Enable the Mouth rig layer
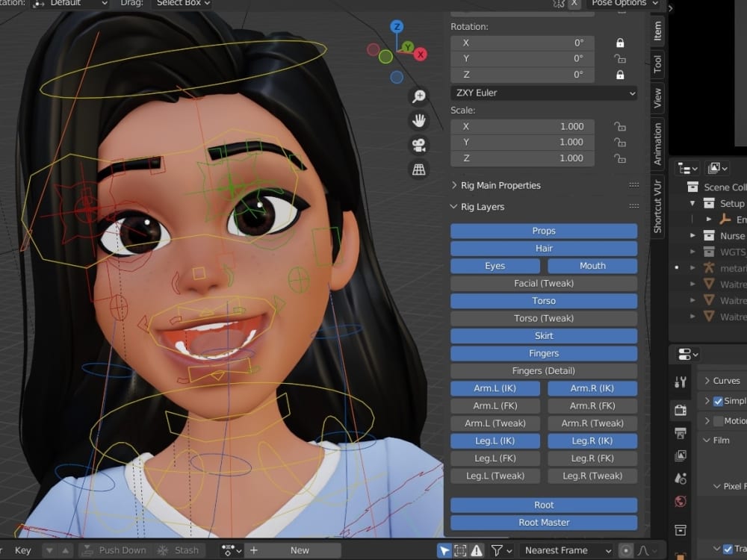Viewport: 747px width, 560px height. [x=592, y=265]
